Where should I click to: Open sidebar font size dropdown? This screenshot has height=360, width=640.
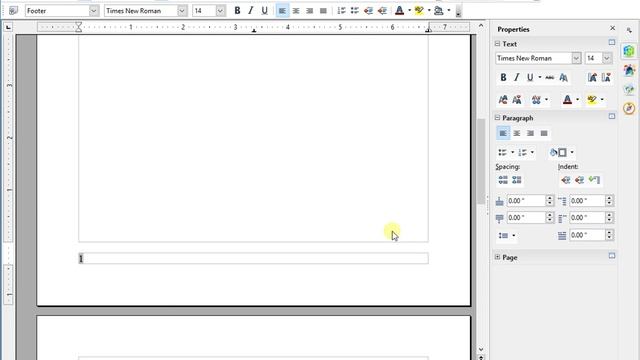(607, 58)
